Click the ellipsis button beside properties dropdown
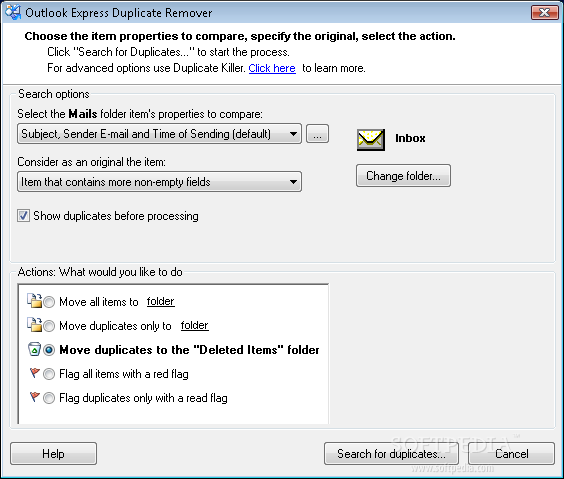This screenshot has height=479, width=564. (317, 134)
